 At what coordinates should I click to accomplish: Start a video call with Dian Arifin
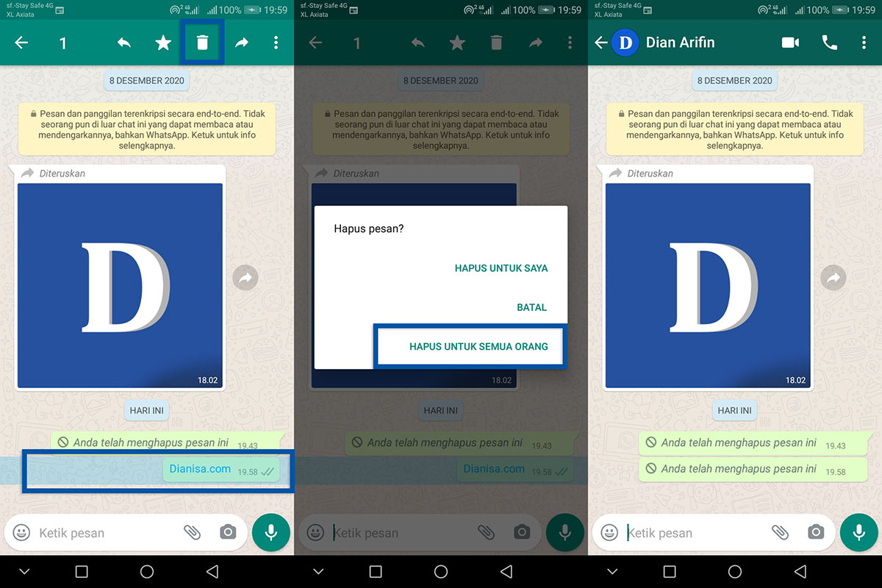pos(789,43)
